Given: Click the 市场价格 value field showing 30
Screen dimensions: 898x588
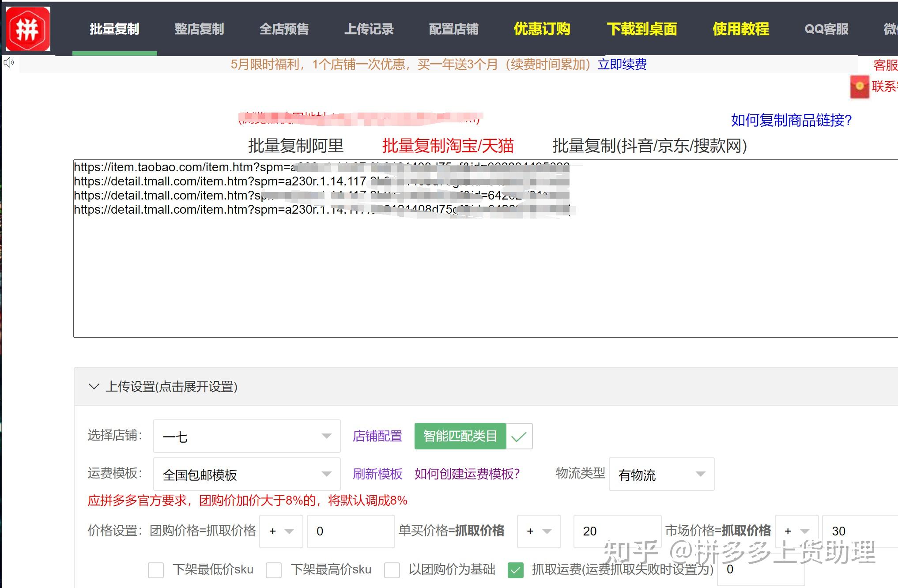Looking at the screenshot, I should pyautogui.click(x=860, y=531).
